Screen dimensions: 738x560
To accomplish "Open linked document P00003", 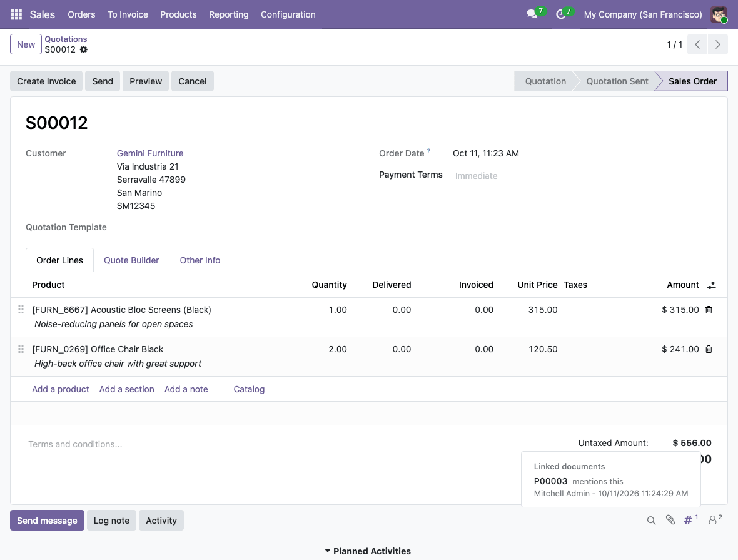I will (x=550, y=481).
